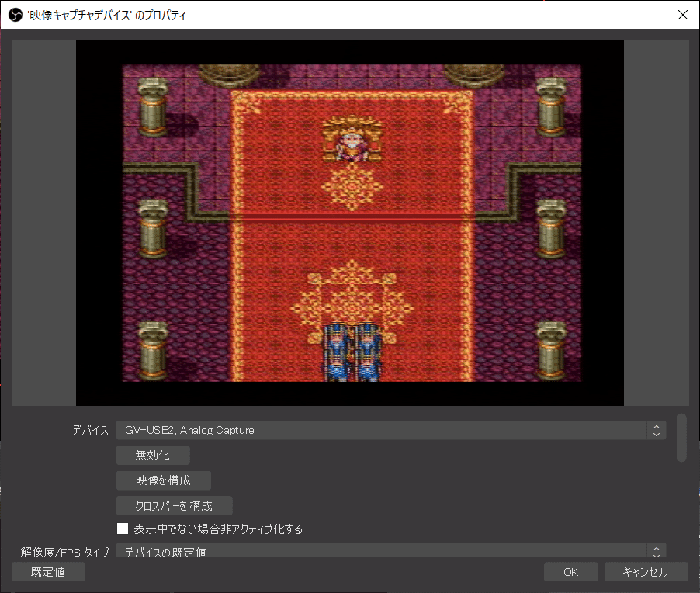This screenshot has height=593, width=700.
Task: Open the デバイス dropdown showing GV-USB2, Analog Capture
Action: [391, 430]
